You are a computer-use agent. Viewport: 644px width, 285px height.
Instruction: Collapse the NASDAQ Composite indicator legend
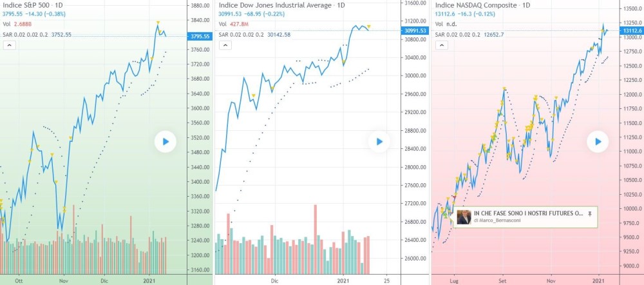442,45
